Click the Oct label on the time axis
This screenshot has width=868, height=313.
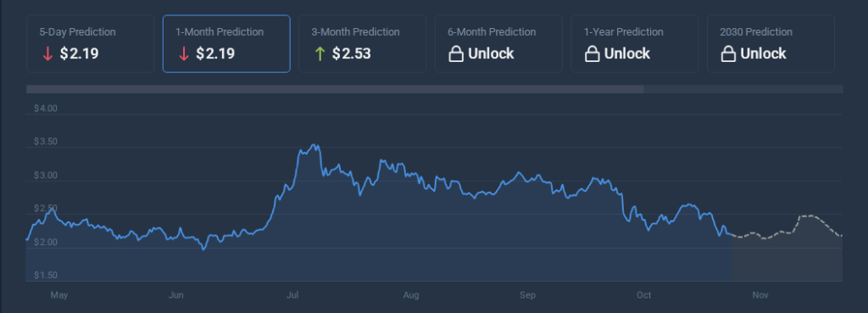pos(644,295)
